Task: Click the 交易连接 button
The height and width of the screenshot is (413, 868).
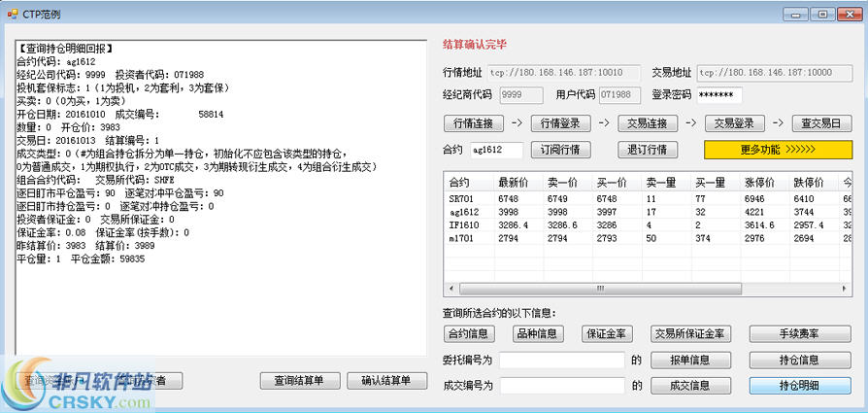Action: click(648, 123)
